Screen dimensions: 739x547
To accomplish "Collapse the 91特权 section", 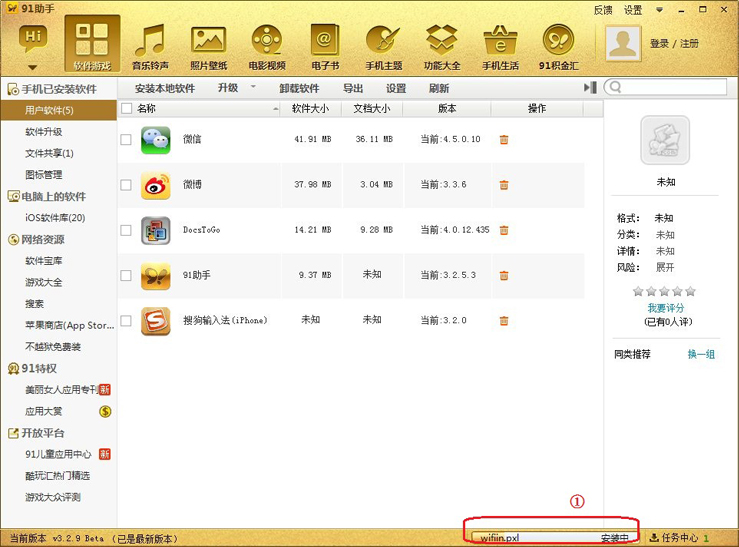I will point(33,368).
